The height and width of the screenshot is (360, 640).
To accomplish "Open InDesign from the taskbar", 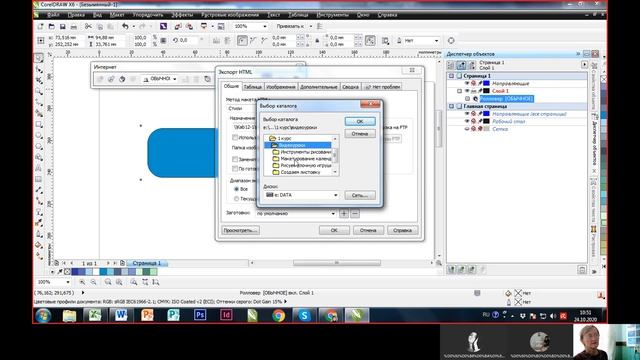I will tap(226, 316).
